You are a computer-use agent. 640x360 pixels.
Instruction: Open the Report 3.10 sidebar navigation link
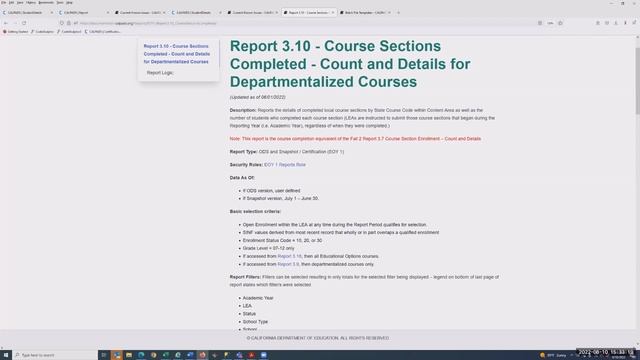pyautogui.click(x=177, y=54)
